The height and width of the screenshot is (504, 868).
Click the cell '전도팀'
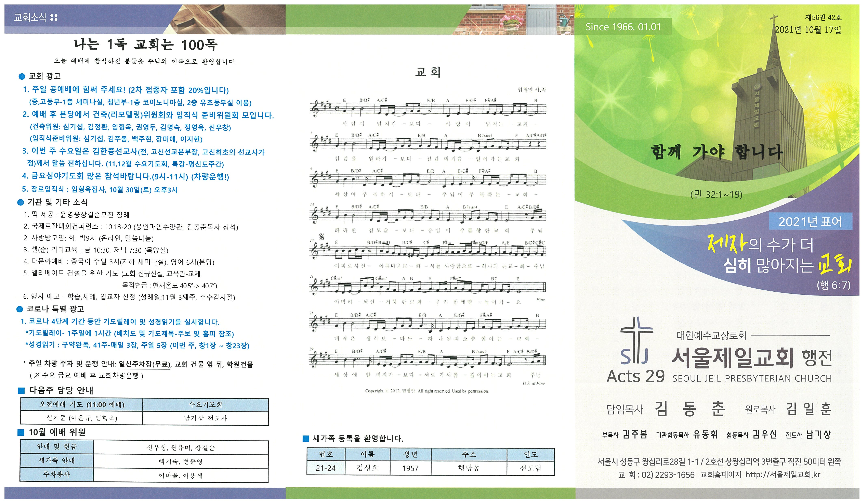tap(530, 468)
